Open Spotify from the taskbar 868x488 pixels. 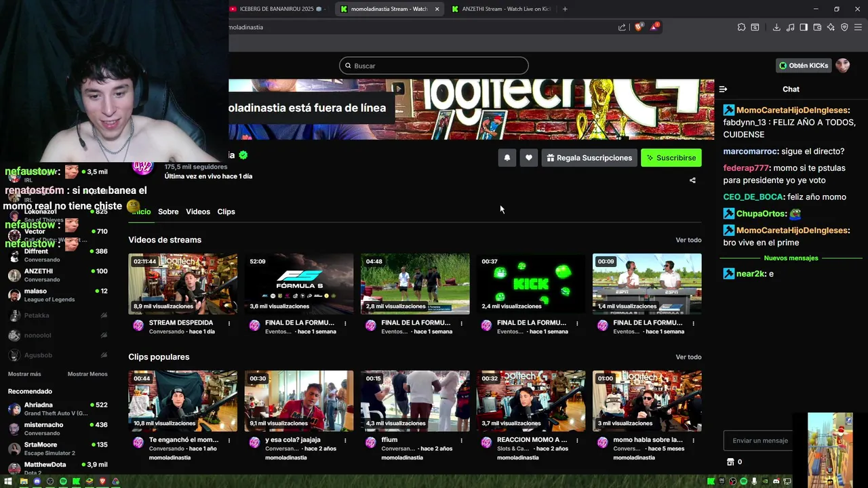coord(63,481)
